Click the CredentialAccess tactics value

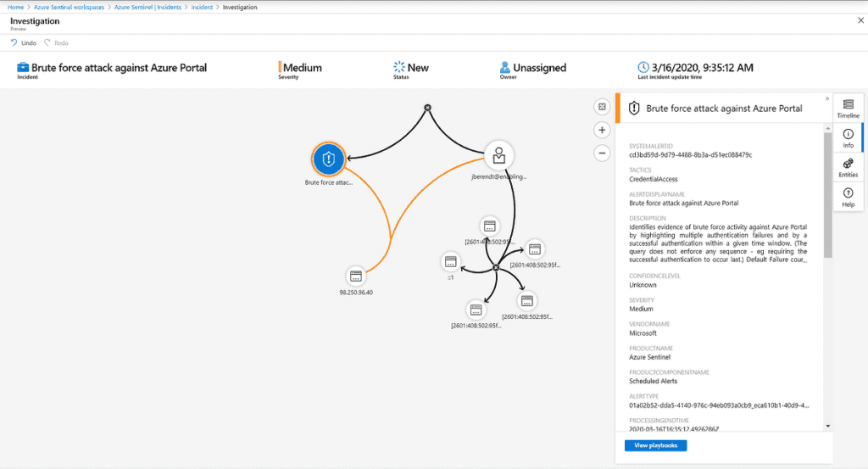coord(654,180)
